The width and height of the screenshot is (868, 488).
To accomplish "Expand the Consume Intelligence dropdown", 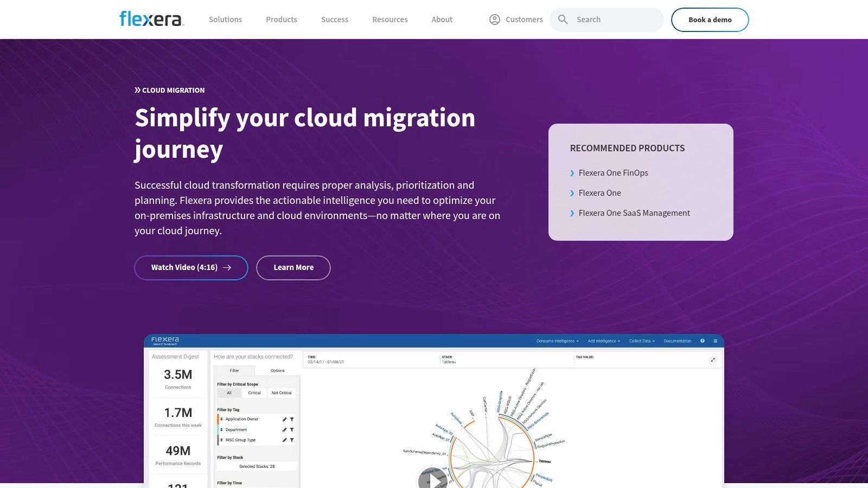I will click(558, 341).
